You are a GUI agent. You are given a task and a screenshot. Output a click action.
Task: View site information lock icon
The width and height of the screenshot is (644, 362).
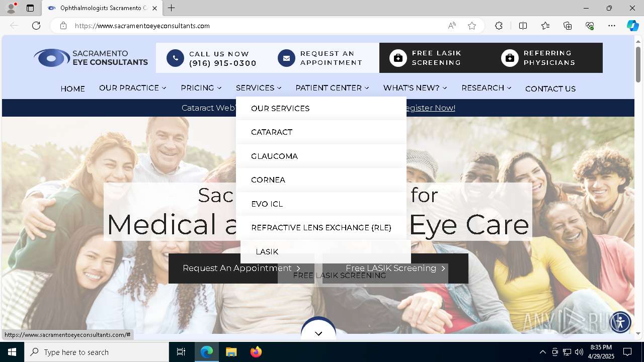click(63, 26)
